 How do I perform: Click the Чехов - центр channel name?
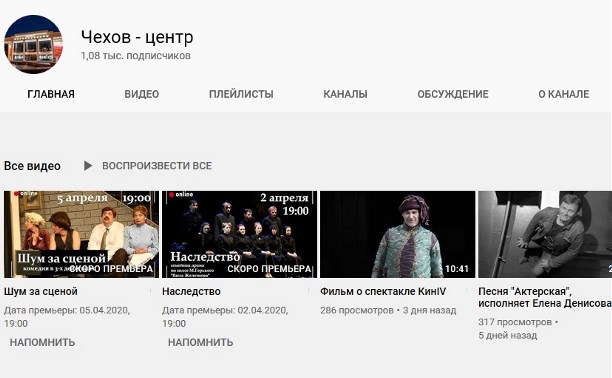pos(137,37)
